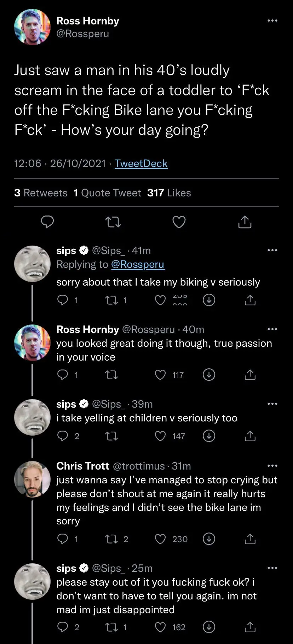Open Chris Trott's profile picture
The image size is (293, 644).
(33, 479)
